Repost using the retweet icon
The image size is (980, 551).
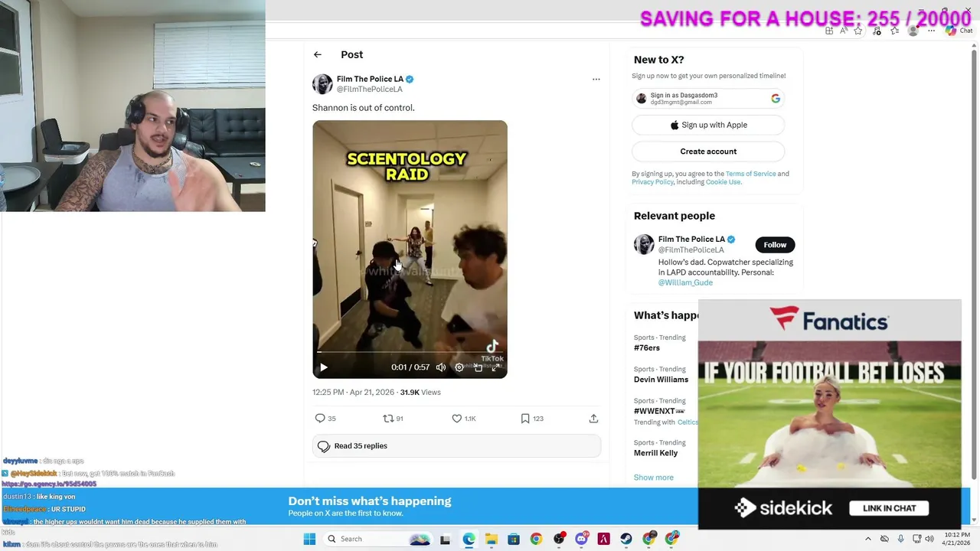coord(388,418)
